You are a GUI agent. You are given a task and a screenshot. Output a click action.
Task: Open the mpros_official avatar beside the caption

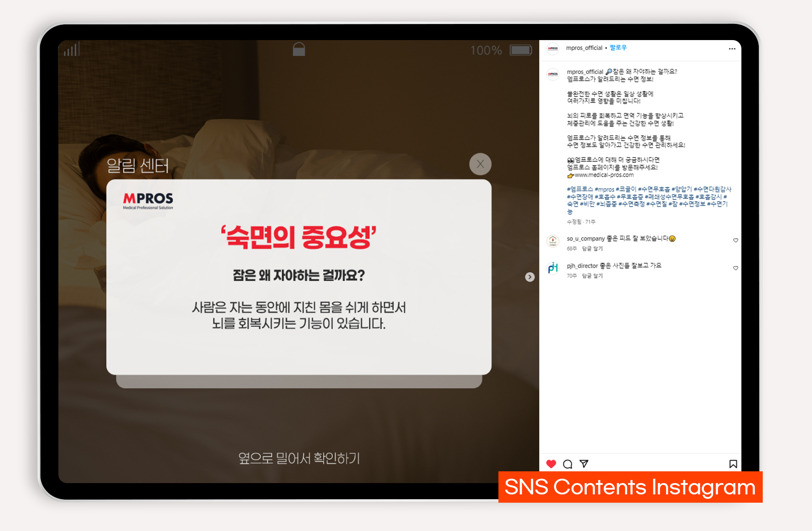click(x=553, y=74)
